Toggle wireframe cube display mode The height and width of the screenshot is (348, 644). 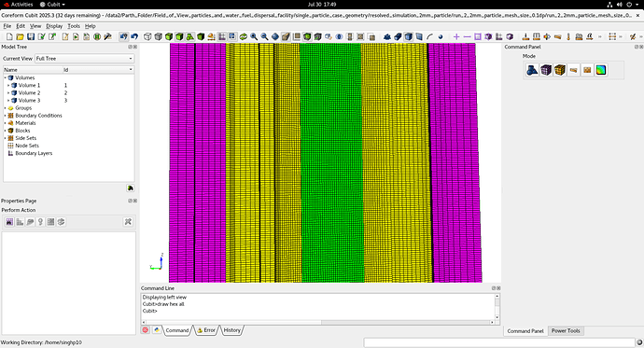pos(147,37)
